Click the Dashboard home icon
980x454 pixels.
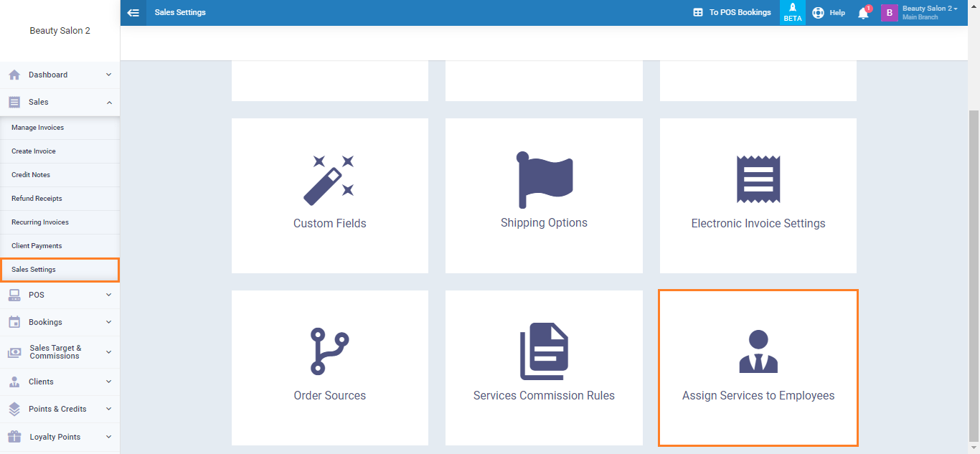coord(14,75)
